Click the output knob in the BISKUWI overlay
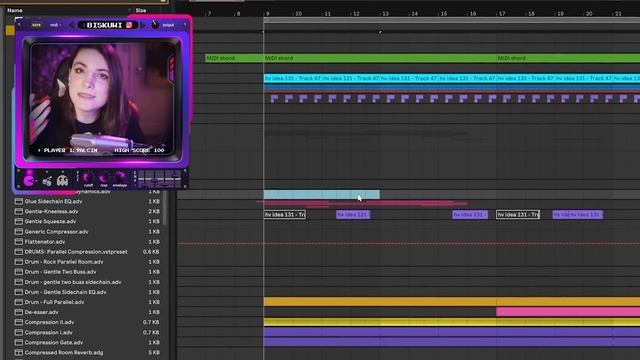640x360 pixels. 155,24
